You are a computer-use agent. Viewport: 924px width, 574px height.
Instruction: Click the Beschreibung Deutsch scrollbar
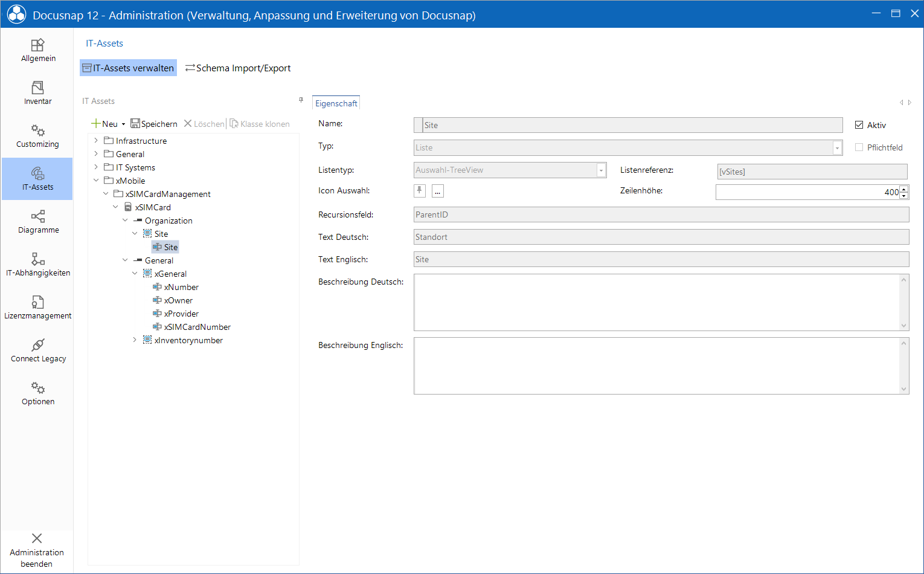click(904, 302)
